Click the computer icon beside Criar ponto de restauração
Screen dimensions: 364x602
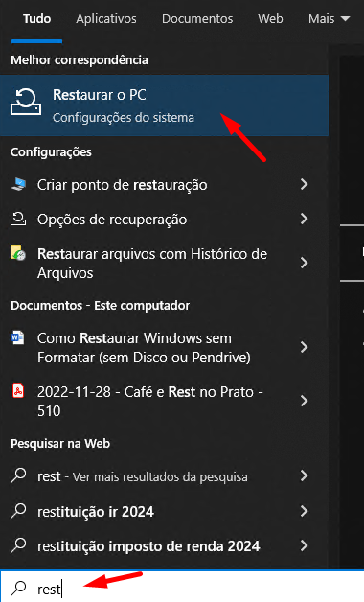click(x=18, y=184)
